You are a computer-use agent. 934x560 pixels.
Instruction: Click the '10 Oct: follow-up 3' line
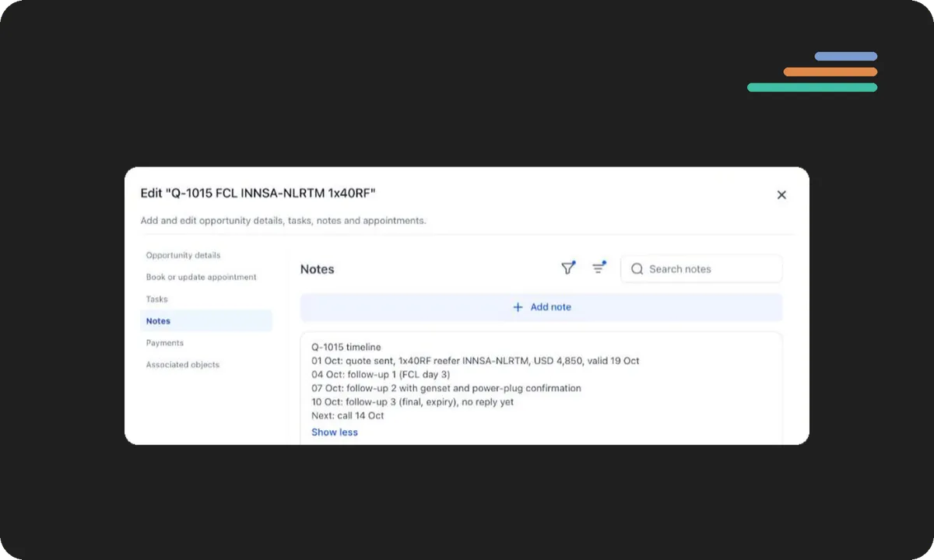[x=413, y=402]
